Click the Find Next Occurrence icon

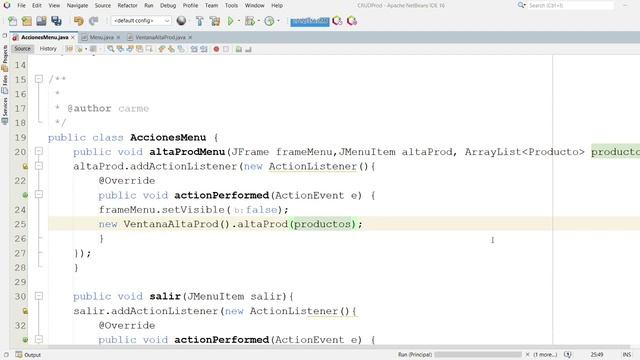click(x=130, y=49)
